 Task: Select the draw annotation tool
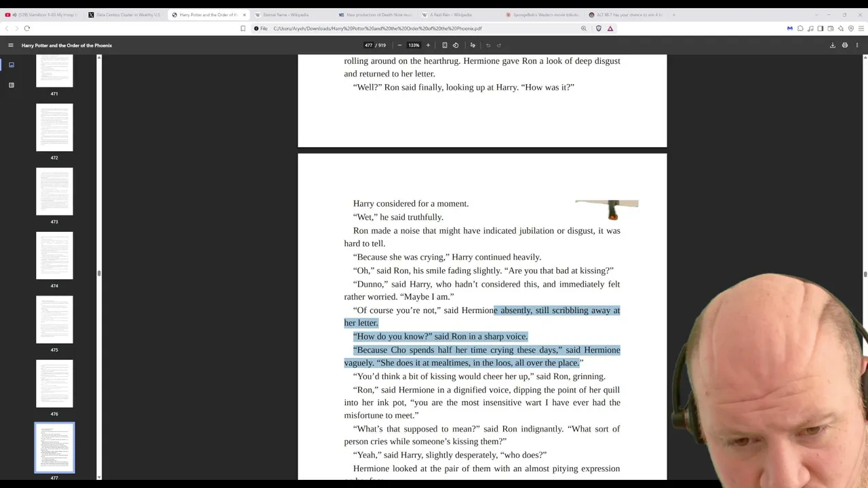click(x=473, y=45)
